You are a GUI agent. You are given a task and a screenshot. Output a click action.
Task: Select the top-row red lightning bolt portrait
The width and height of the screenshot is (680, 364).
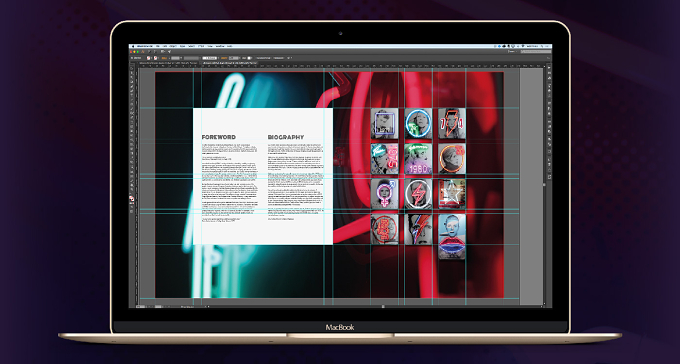pos(452,124)
